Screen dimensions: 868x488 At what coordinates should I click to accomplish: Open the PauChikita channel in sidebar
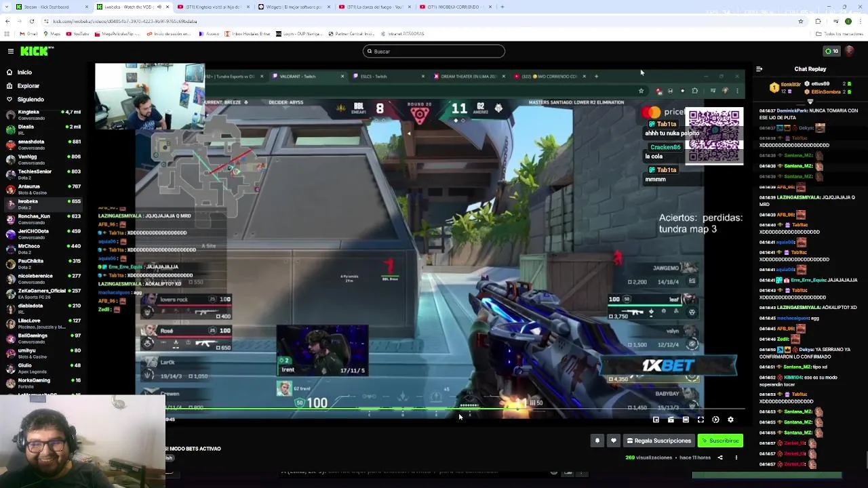point(42,264)
